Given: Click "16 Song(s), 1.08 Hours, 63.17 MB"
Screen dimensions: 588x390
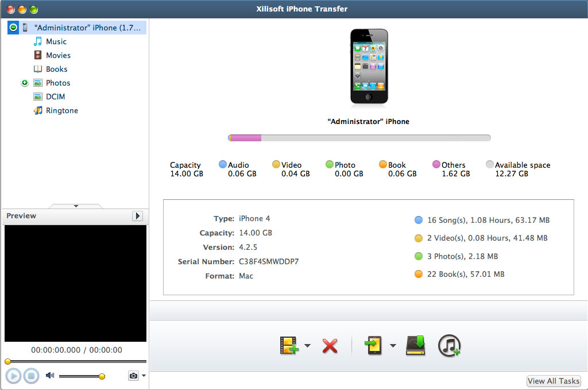Looking at the screenshot, I should [488, 220].
